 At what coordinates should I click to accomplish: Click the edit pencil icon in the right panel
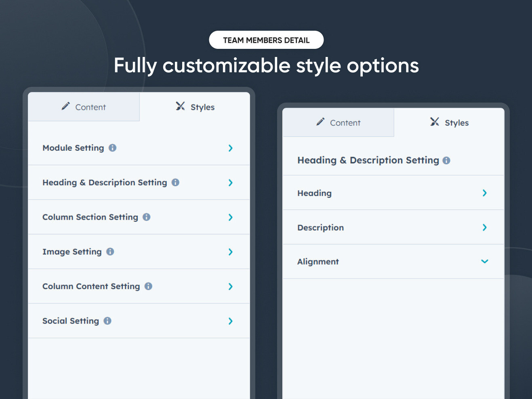pos(320,122)
